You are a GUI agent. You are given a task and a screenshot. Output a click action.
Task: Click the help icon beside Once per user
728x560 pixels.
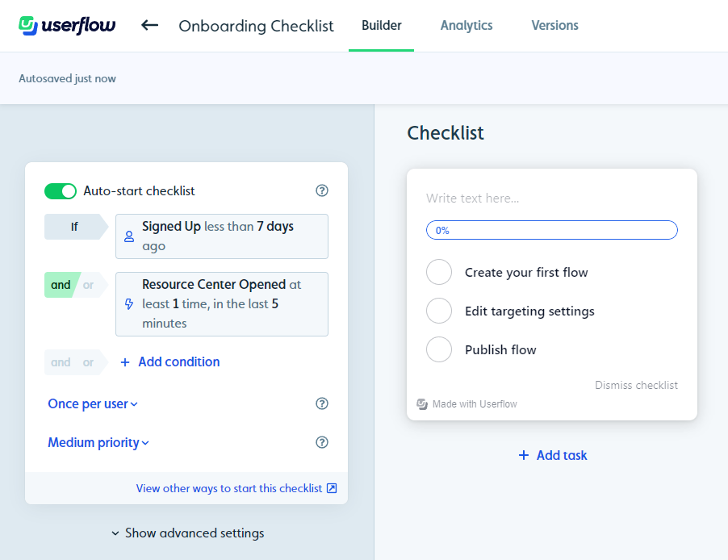[x=322, y=403]
